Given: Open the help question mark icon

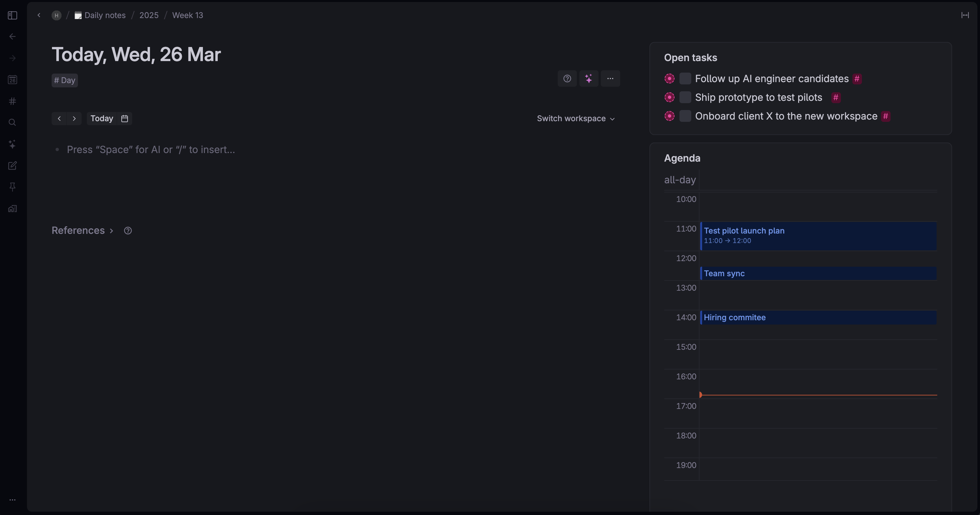Looking at the screenshot, I should point(567,78).
